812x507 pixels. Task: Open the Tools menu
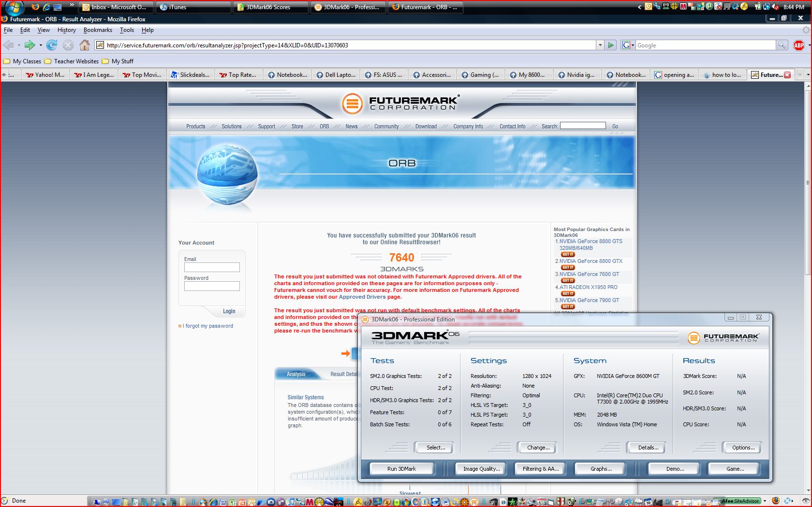(127, 30)
